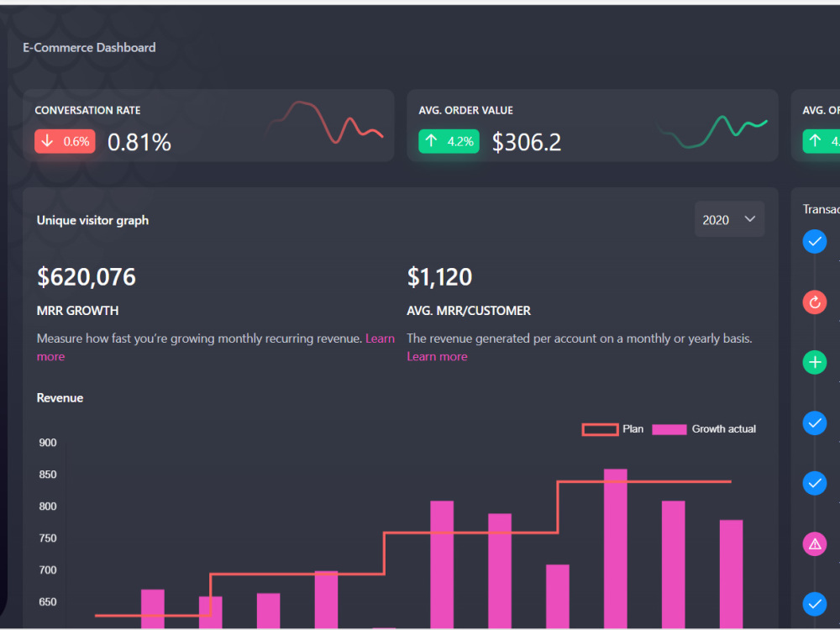Viewport: 840px width, 630px height.
Task: Click the tallest pink bar in the Revenue chart
Action: tap(615, 549)
